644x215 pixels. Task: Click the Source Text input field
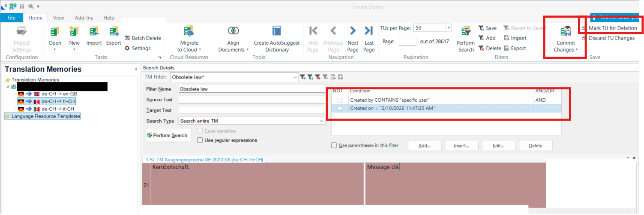(x=252, y=100)
